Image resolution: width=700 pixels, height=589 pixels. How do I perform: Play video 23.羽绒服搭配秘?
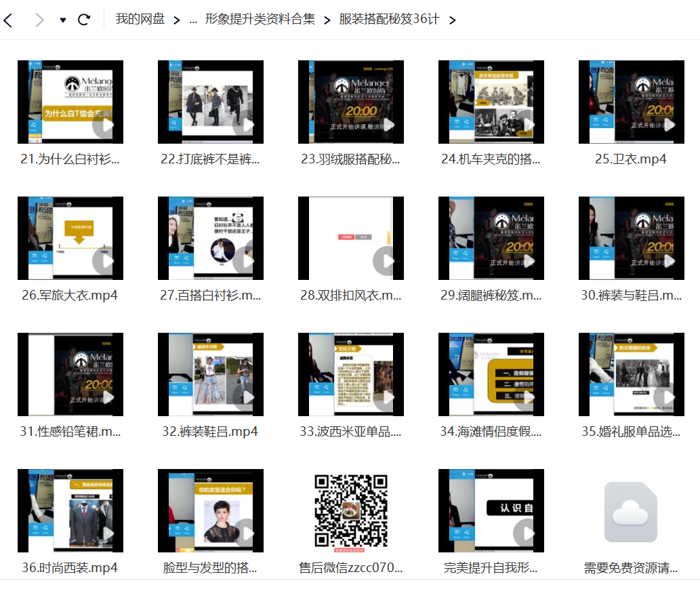(351, 102)
